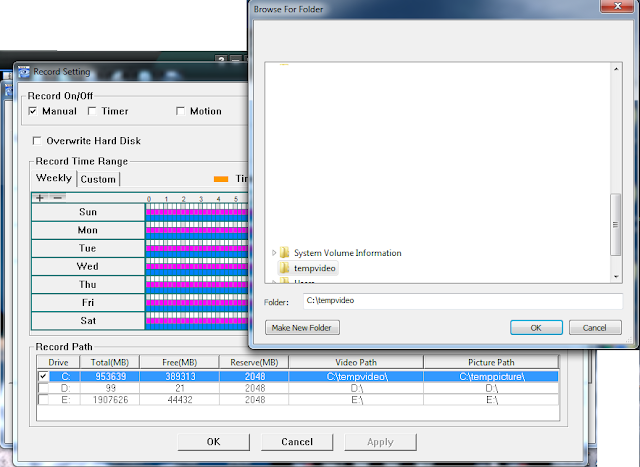This screenshot has height=467, width=640.
Task: Select the Sat day row button
Action: [x=88, y=321]
